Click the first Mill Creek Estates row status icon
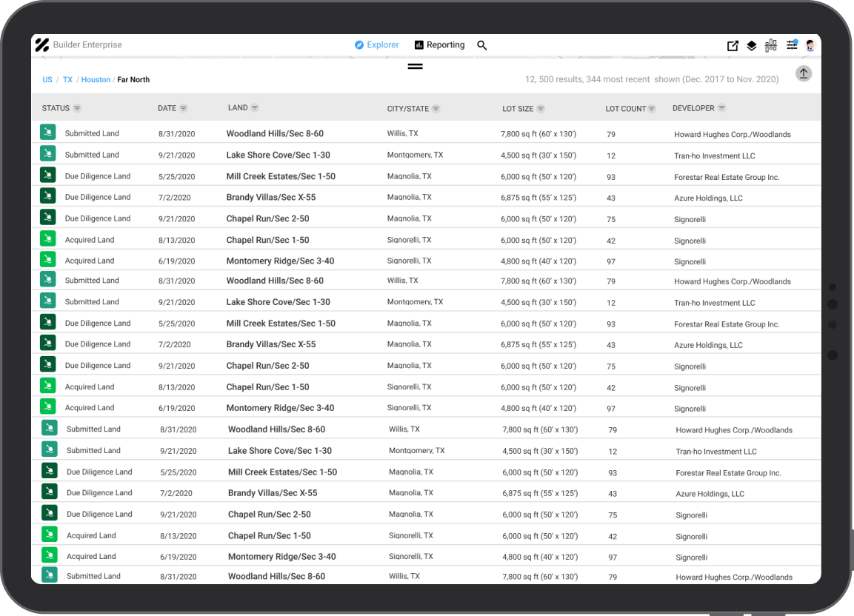 (48, 175)
